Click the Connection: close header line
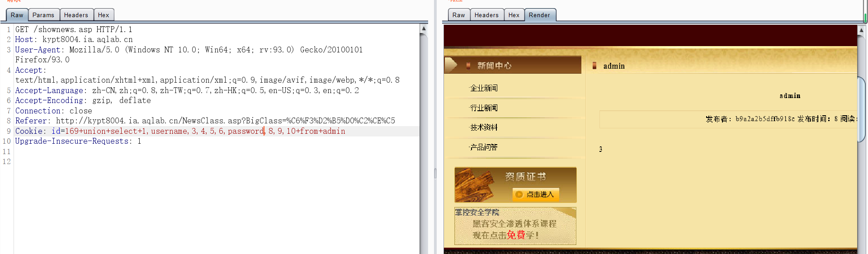Viewport: 868px width, 254px height. pyautogui.click(x=53, y=111)
